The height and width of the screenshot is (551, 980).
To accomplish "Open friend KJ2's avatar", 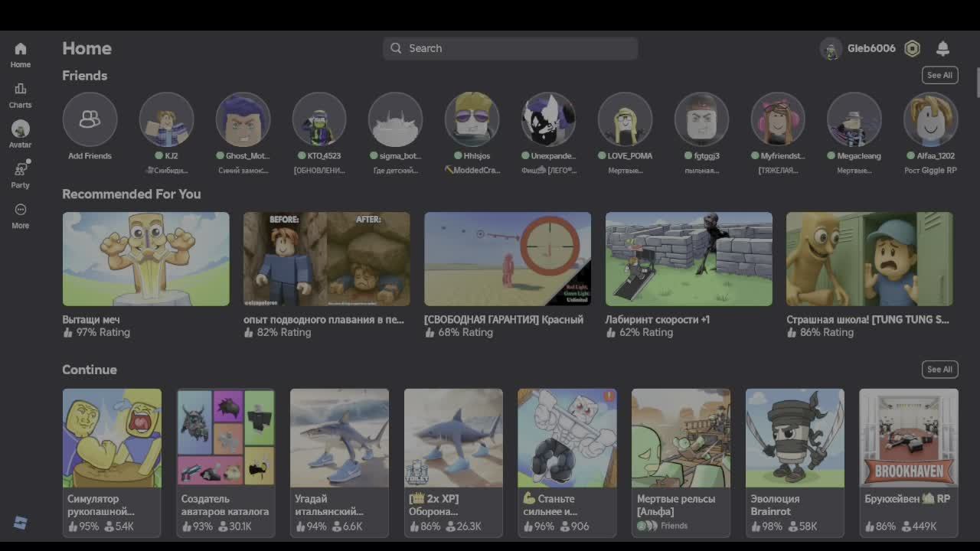I will click(166, 119).
